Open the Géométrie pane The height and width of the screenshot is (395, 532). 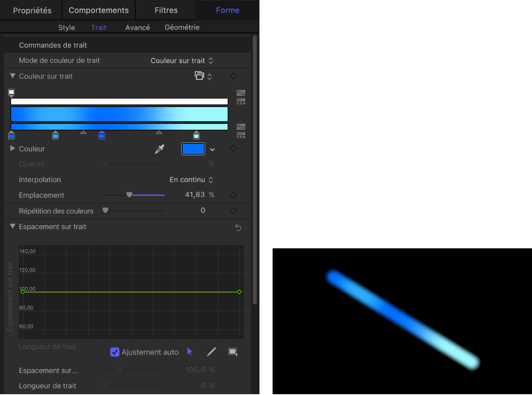(182, 27)
